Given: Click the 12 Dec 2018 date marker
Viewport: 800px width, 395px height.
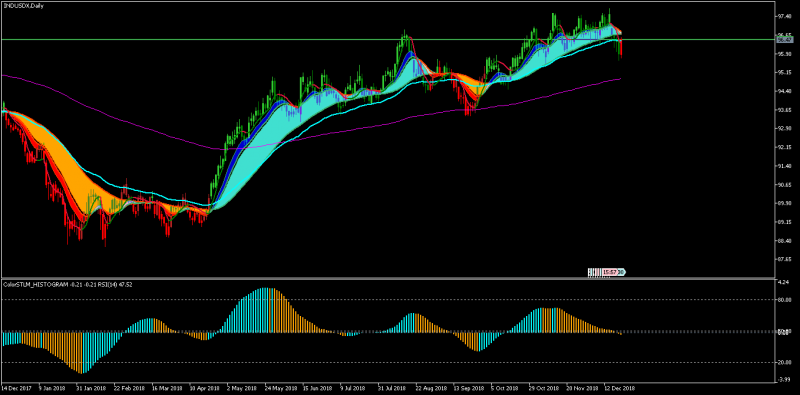Looking at the screenshot, I should tap(618, 388).
